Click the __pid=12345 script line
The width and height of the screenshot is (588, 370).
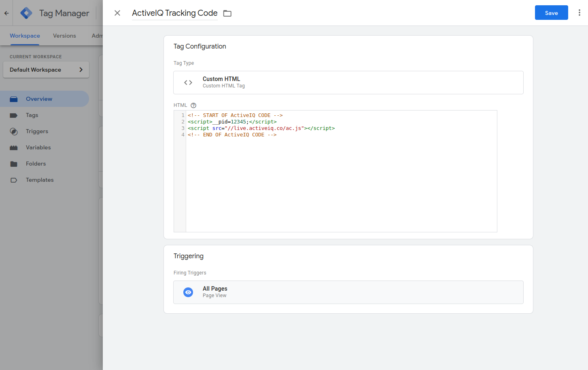[232, 122]
